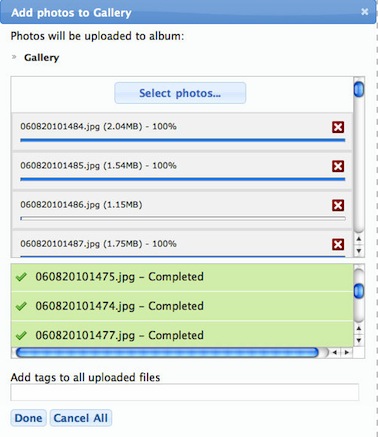
Task: Click the green checkmark beside 060820101477.jpg
Action: point(21,335)
